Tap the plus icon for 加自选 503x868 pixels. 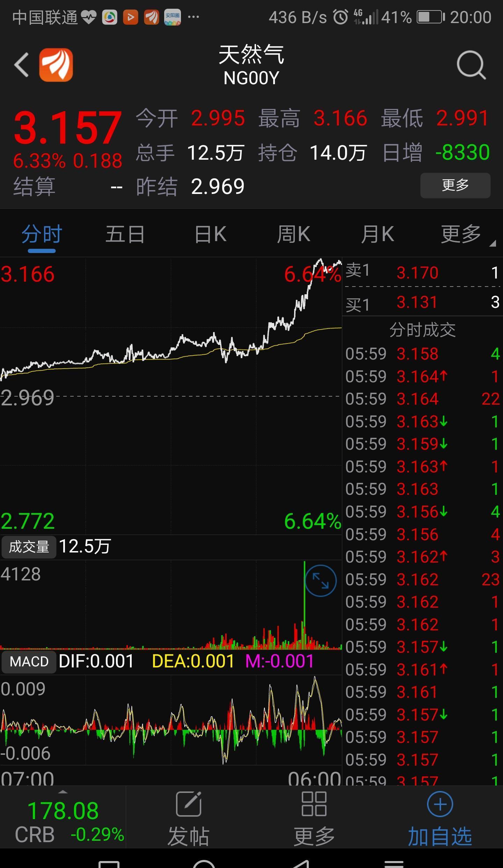click(x=440, y=804)
